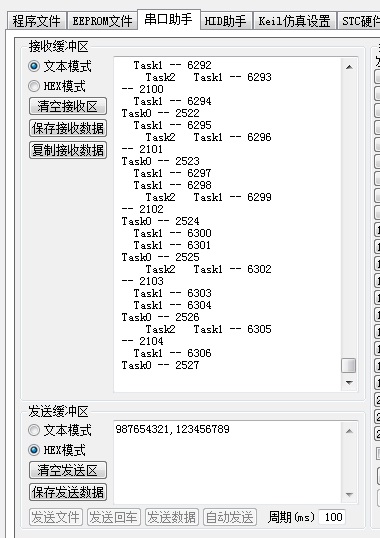The image size is (380, 538).
Task: Click the line 'Task1 -- 6292'
Action: pos(172,65)
